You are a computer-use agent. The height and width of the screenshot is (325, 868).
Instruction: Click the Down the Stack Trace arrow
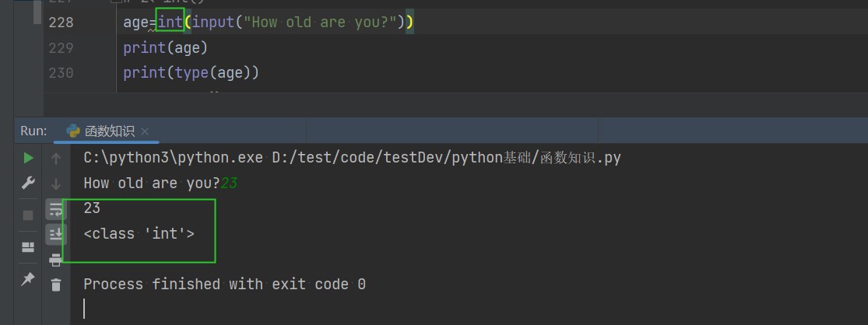(x=56, y=184)
